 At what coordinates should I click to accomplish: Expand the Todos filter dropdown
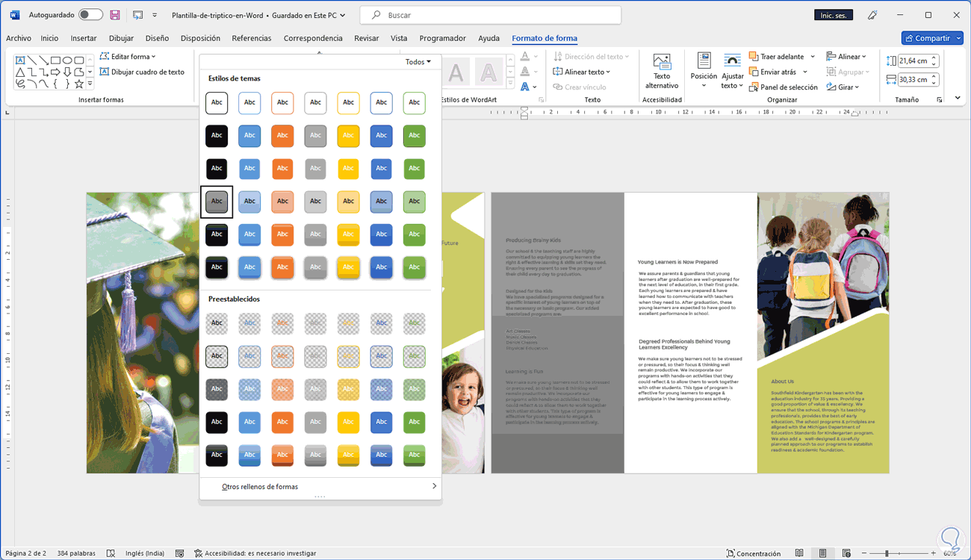click(418, 62)
